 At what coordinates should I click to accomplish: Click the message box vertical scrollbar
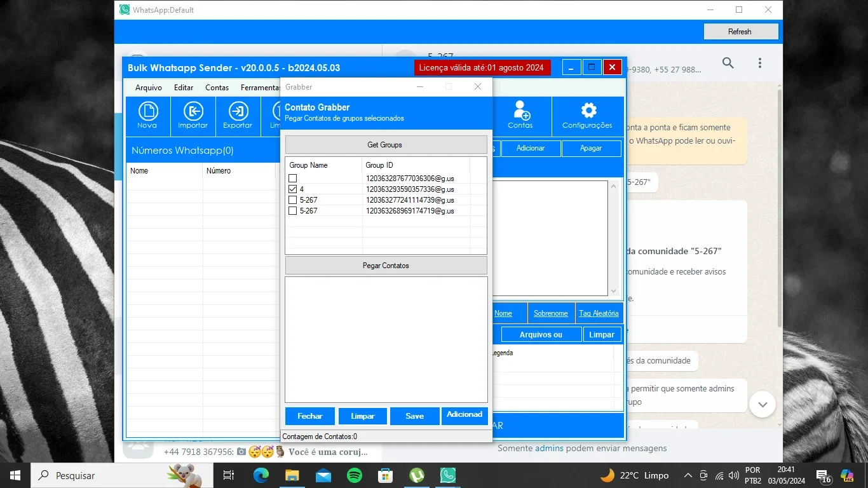tap(613, 238)
